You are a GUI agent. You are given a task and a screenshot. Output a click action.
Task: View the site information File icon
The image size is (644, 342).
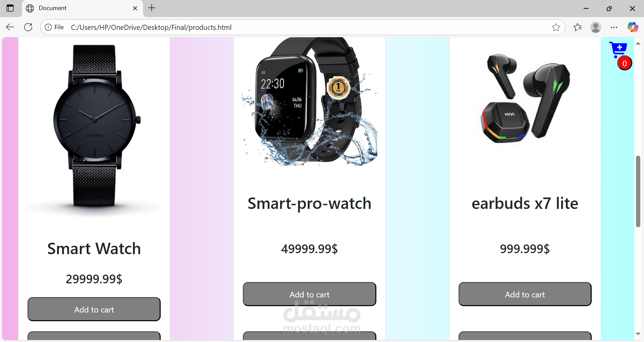[x=54, y=27]
